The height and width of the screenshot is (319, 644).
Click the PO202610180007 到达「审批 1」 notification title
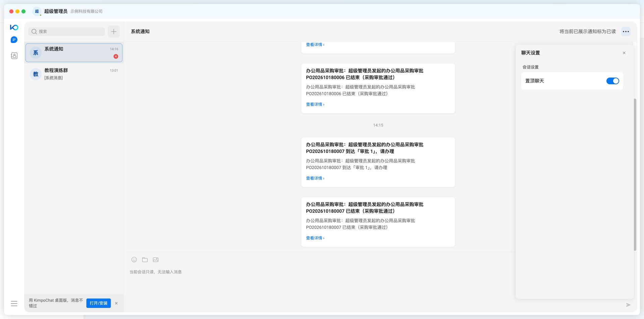pos(365,148)
